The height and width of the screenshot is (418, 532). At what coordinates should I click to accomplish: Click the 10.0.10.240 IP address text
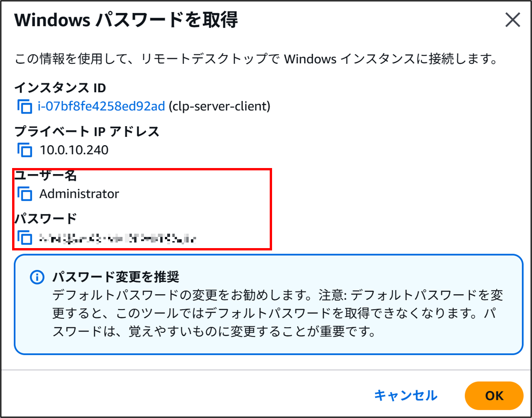[x=74, y=150]
